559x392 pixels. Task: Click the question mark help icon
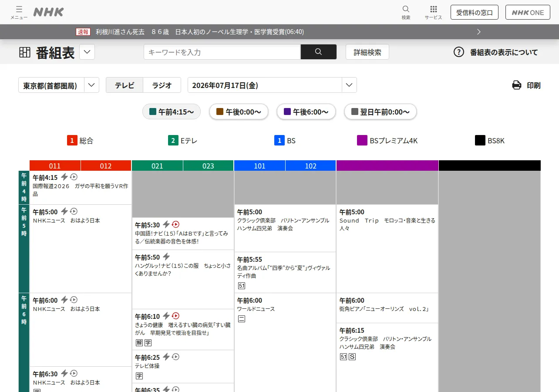(459, 52)
